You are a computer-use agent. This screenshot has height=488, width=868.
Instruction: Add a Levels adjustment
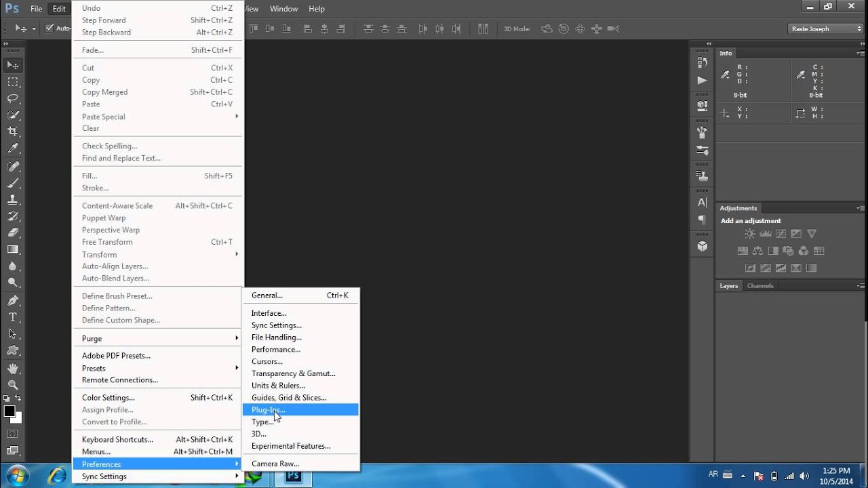click(766, 234)
